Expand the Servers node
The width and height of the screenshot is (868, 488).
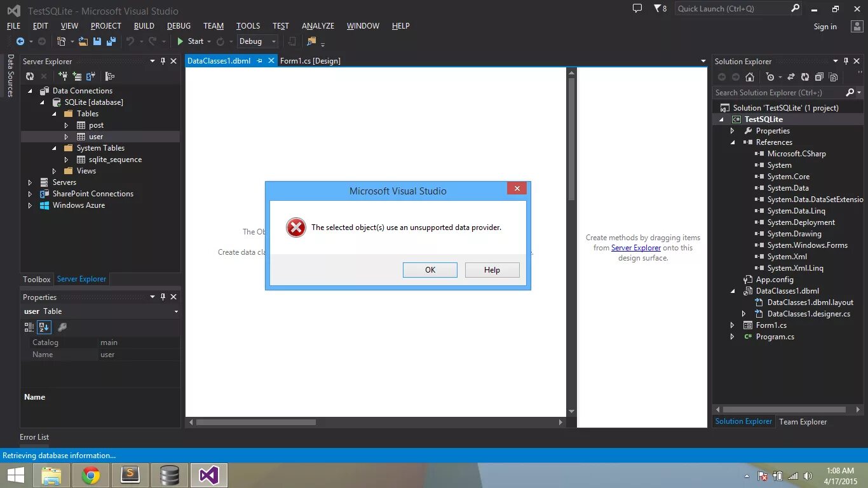[x=30, y=182]
